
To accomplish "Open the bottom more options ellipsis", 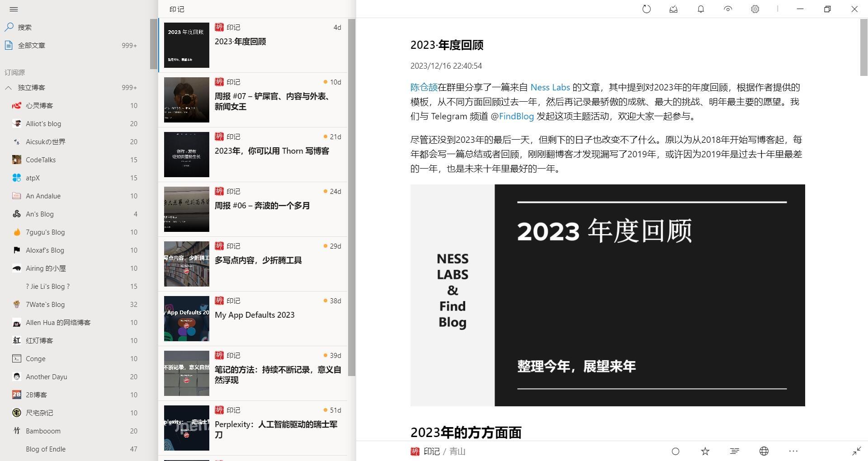I will (x=793, y=451).
